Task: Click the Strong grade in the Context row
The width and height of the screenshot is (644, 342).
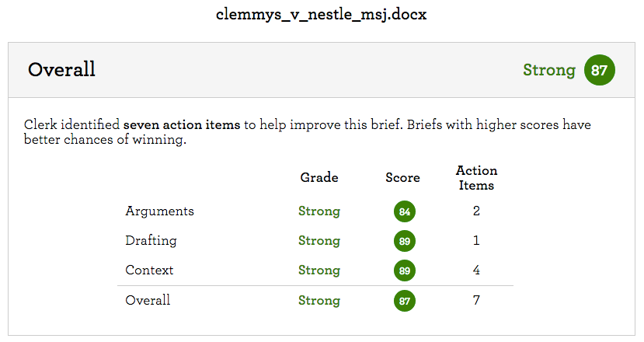Action: coord(319,270)
